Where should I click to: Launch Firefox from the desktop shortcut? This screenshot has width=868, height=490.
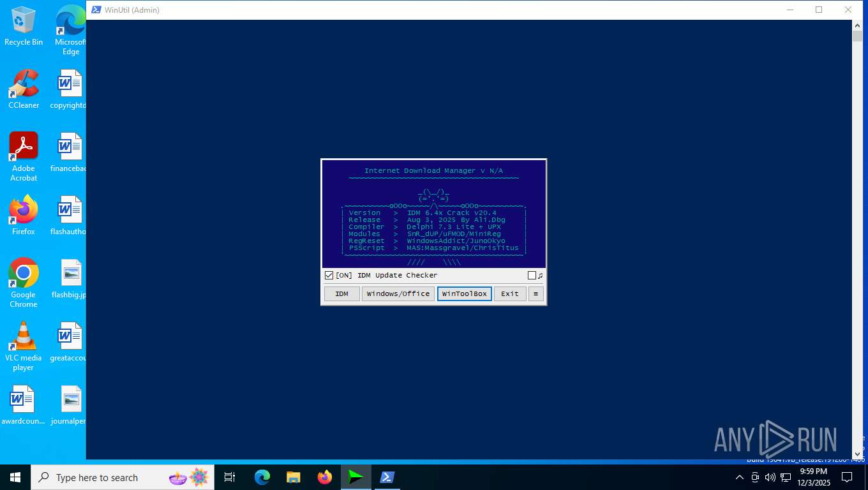[x=24, y=215]
